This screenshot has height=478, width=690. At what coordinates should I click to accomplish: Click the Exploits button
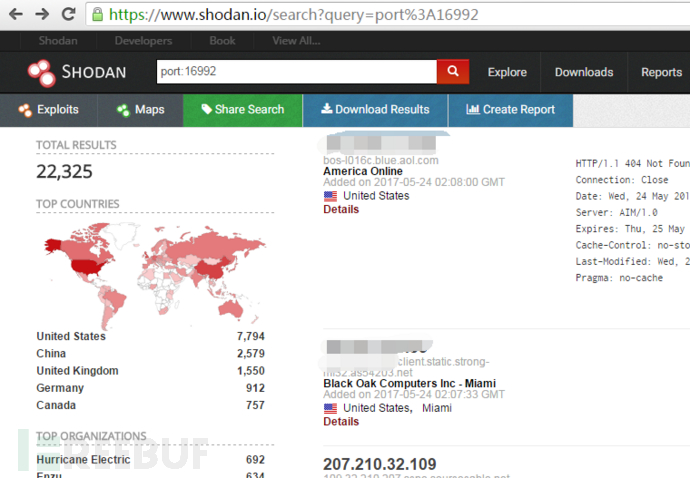(48, 110)
